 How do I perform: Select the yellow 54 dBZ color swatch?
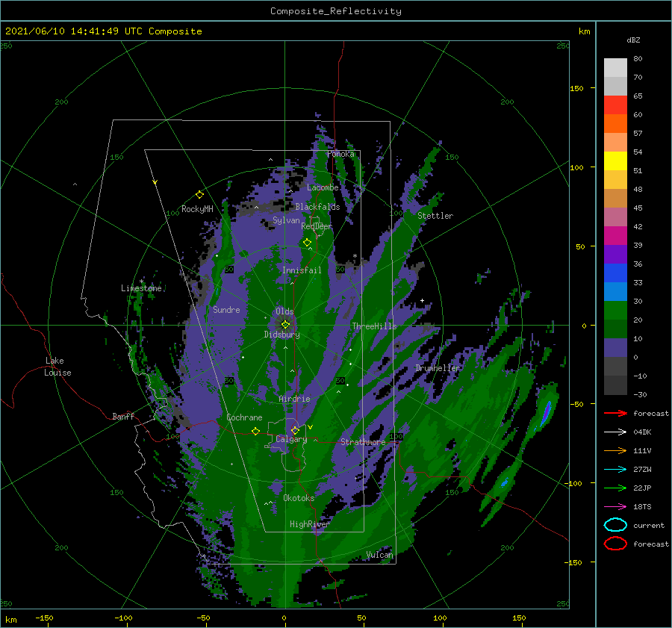point(615,161)
